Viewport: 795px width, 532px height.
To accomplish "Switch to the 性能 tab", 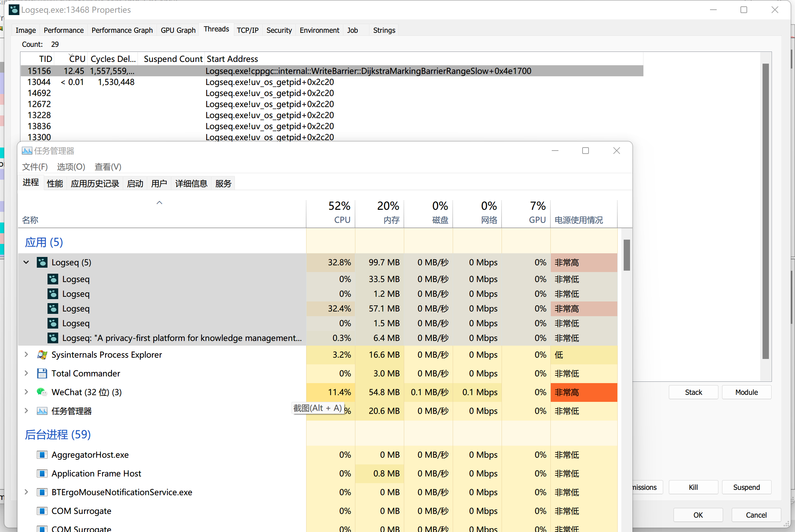I will coord(55,183).
